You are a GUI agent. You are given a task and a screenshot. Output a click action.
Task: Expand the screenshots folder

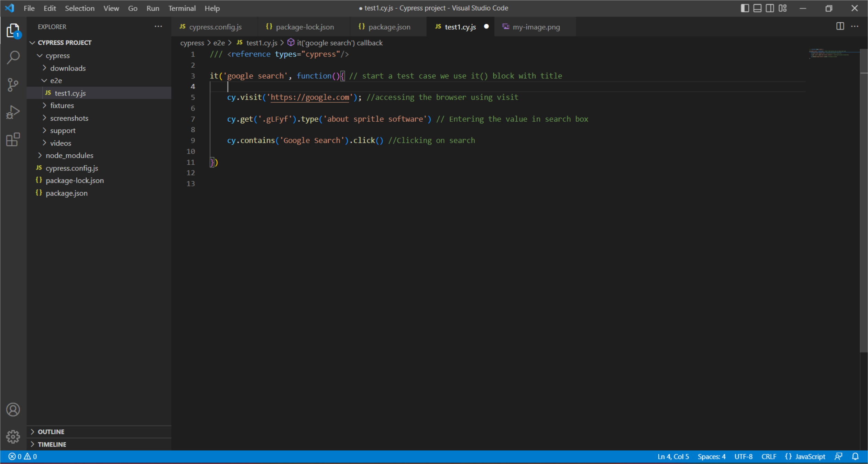[44, 118]
